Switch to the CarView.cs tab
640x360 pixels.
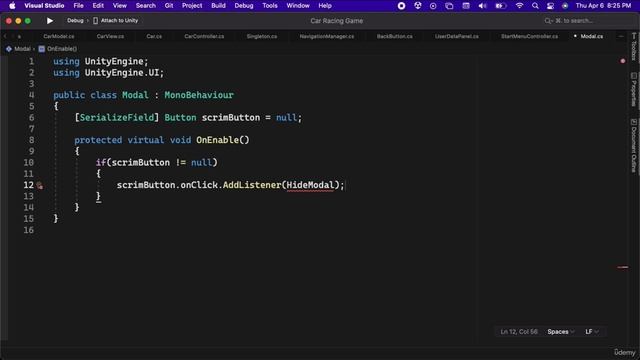pyautogui.click(x=110, y=36)
